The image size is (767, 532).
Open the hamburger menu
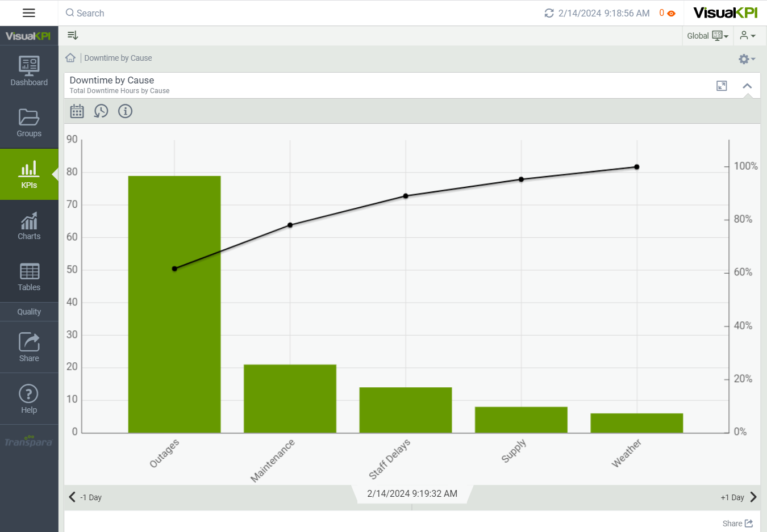(x=29, y=13)
